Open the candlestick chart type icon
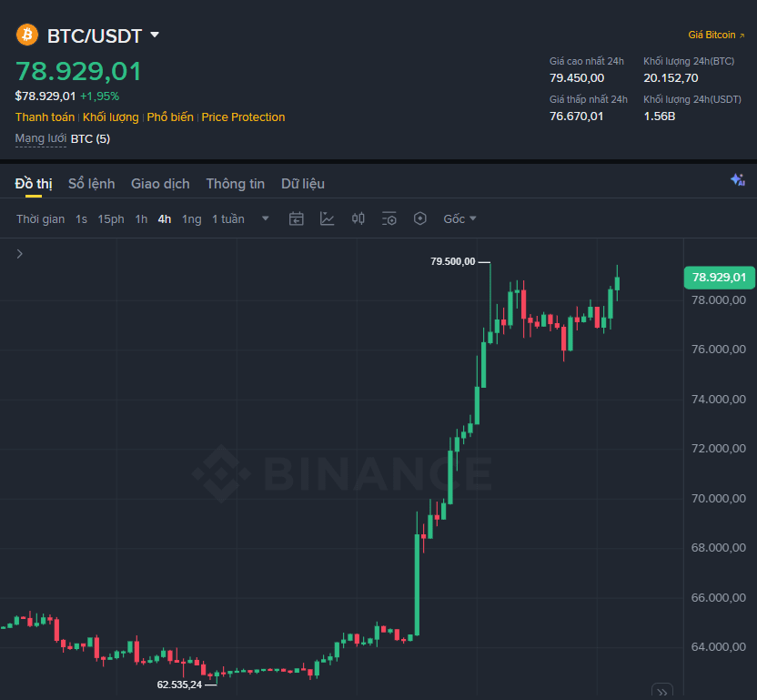 coord(358,218)
